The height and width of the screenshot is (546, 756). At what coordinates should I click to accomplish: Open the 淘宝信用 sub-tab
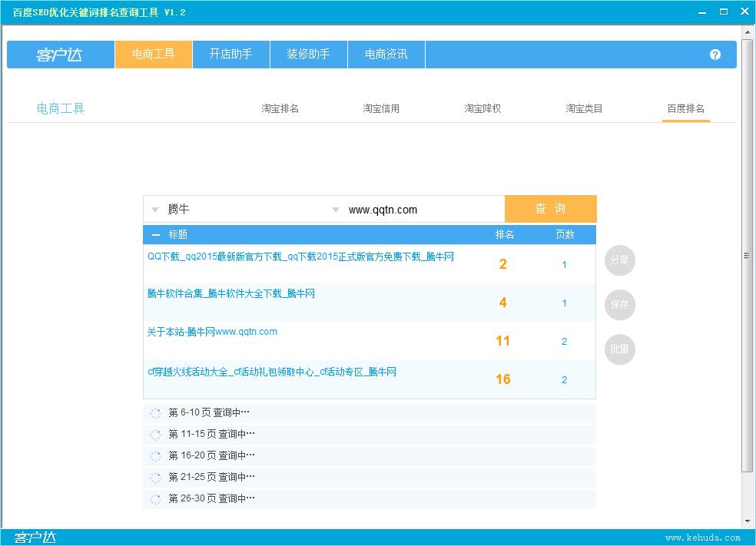pyautogui.click(x=381, y=109)
